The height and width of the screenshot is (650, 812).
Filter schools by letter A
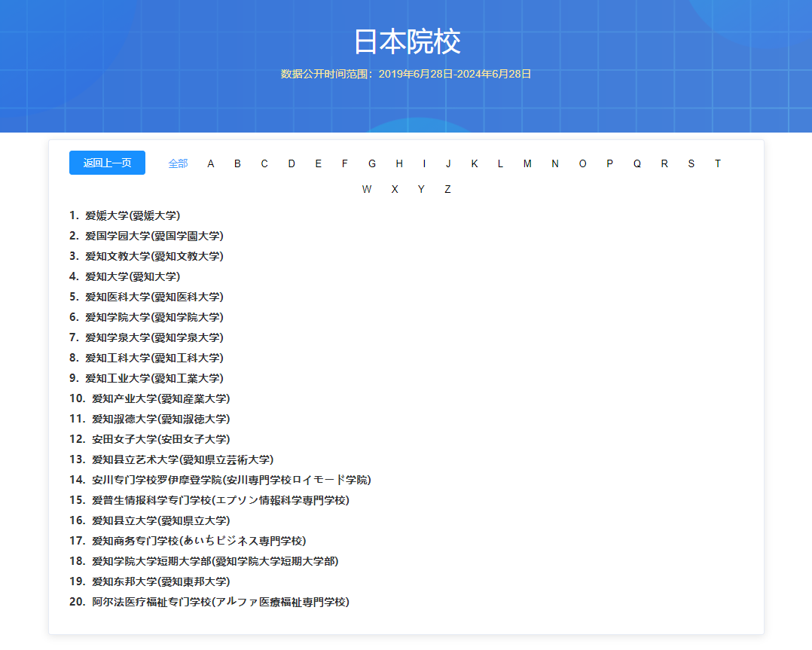[211, 163]
